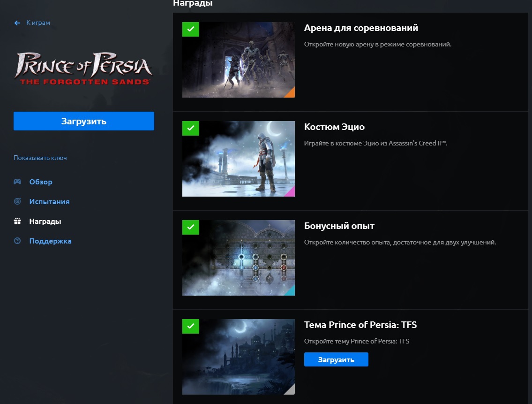Click the grey corner tag on the theme image
This screenshot has width=532, height=404.
pyautogui.click(x=291, y=390)
